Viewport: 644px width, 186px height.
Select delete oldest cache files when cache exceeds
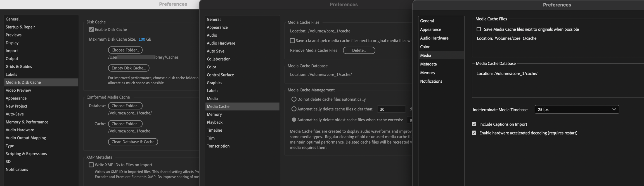[x=294, y=120]
